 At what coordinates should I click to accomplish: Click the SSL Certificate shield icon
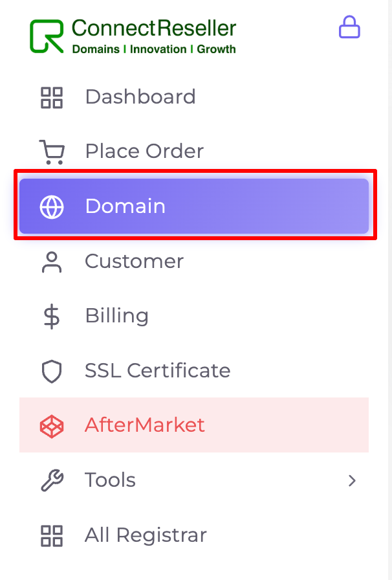(x=52, y=371)
